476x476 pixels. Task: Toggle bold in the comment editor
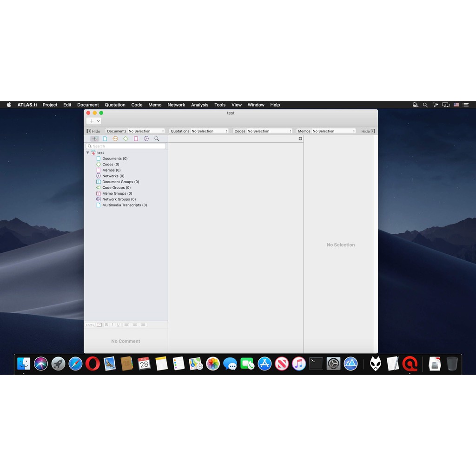[106, 325]
